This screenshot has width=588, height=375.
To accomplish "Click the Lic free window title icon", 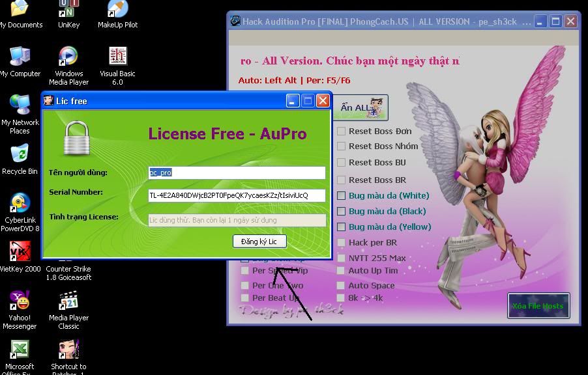I will tap(48, 100).
